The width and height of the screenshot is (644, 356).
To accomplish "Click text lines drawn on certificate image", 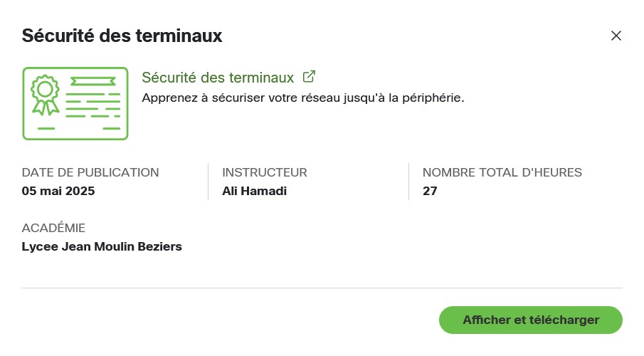I will (x=93, y=107).
